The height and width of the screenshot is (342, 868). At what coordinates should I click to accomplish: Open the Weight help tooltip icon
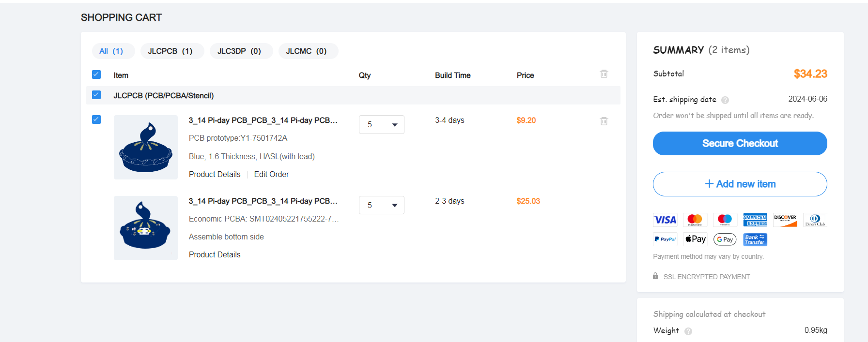[688, 331]
